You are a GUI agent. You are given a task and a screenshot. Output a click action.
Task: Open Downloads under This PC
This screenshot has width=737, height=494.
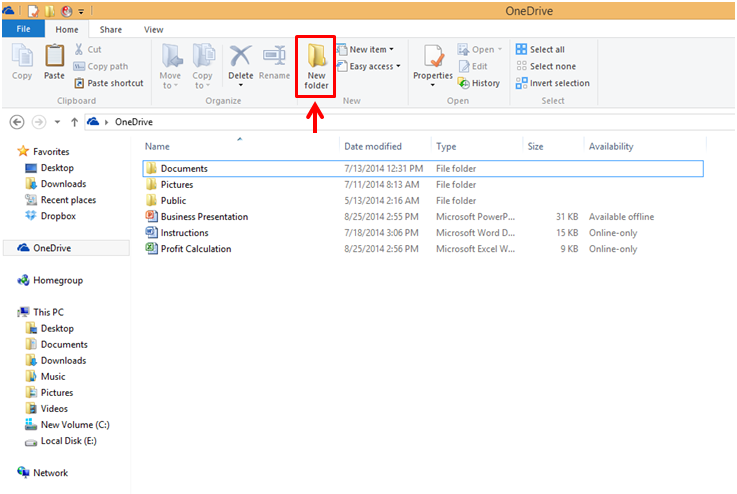[55, 360]
